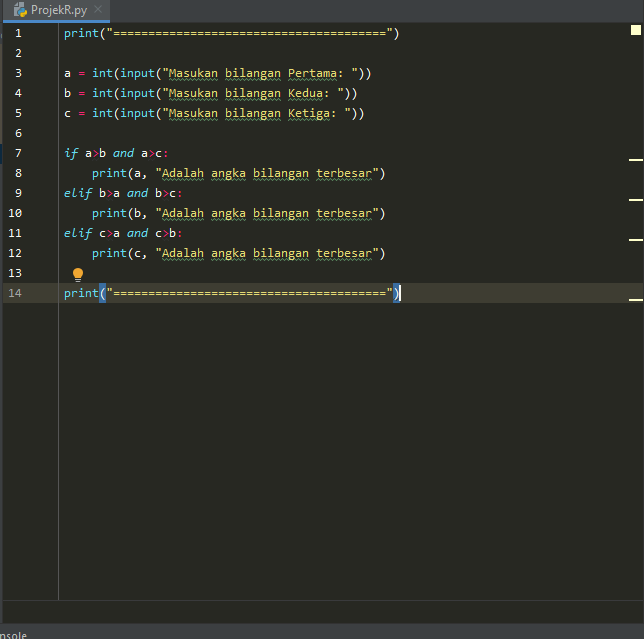Viewport: 644px width, 639px height.
Task: Click the word Masukan on line 3
Action: (x=193, y=73)
